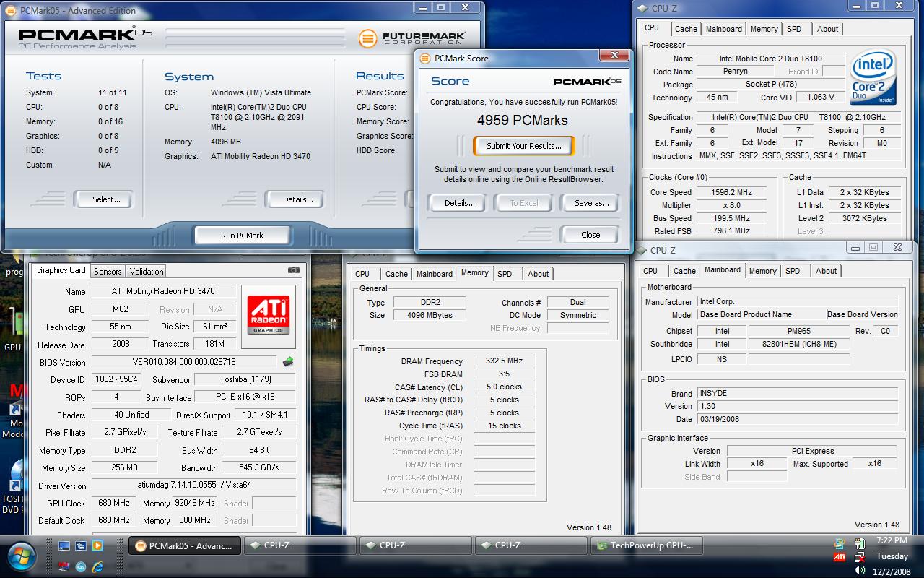Click the processor Name field Intel Mobile Core 2 Duo T8100

tap(770, 59)
